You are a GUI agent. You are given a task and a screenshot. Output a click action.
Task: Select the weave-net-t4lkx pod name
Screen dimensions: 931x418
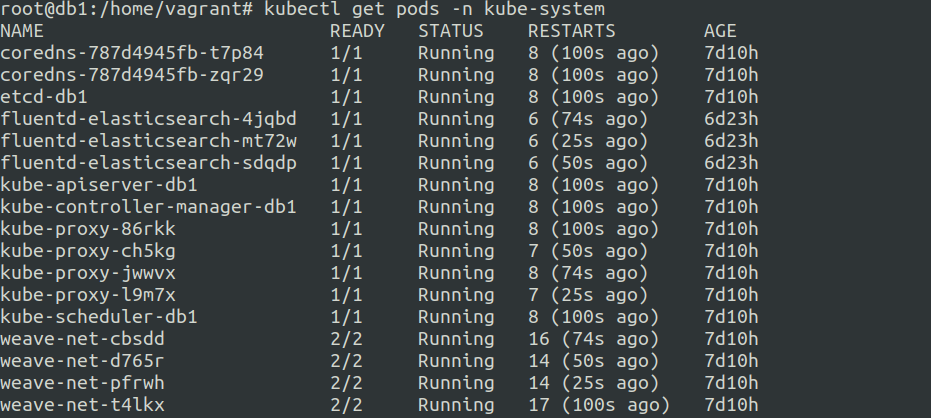click(x=83, y=405)
